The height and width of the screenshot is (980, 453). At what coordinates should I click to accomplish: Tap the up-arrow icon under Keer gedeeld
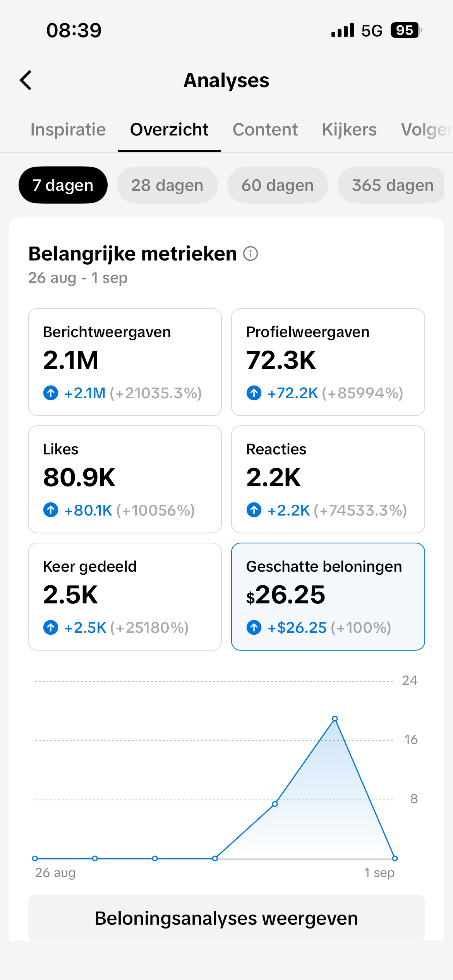(51, 627)
